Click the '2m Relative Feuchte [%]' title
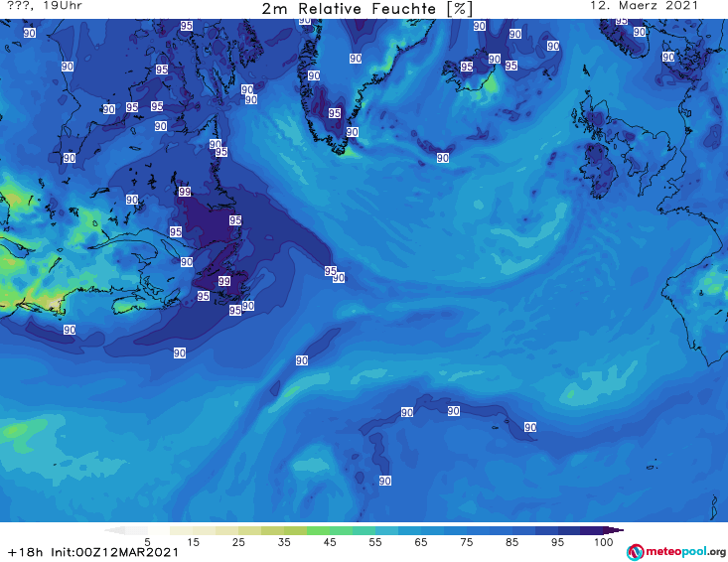The height and width of the screenshot is (562, 728). pyautogui.click(x=366, y=8)
